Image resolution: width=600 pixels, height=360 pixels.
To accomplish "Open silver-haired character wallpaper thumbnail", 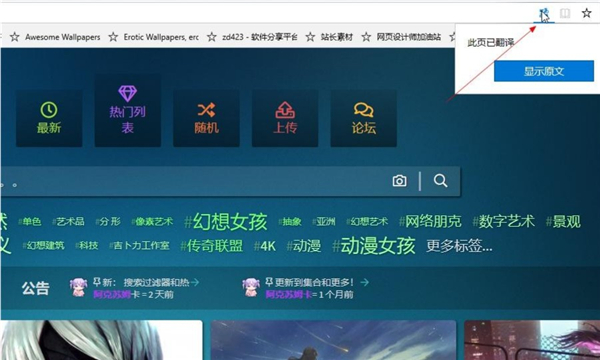I will (101, 340).
